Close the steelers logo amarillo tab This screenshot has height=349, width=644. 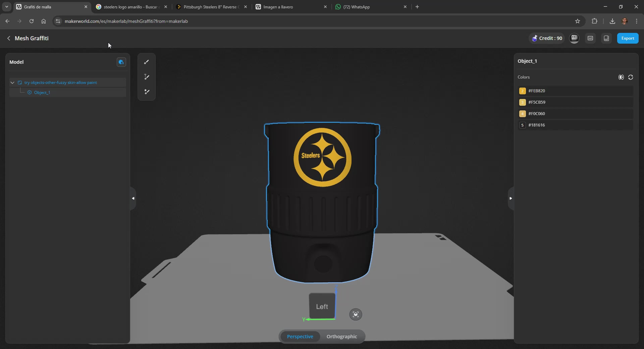(x=166, y=7)
